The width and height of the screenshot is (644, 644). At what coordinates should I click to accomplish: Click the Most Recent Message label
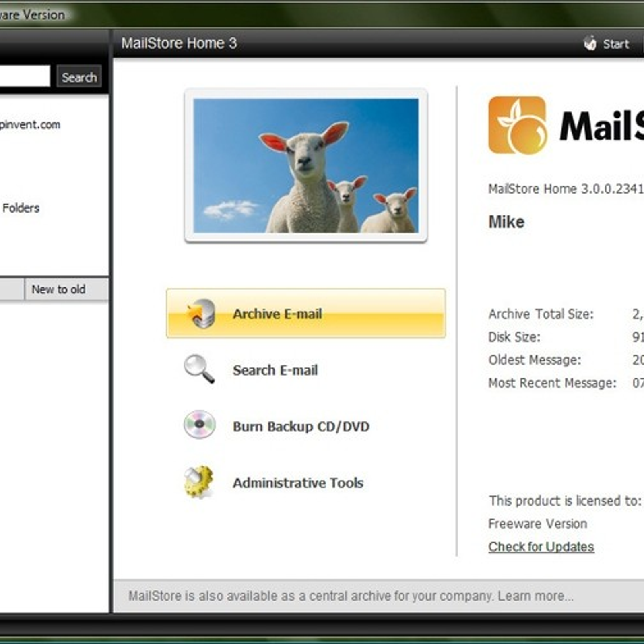552,383
